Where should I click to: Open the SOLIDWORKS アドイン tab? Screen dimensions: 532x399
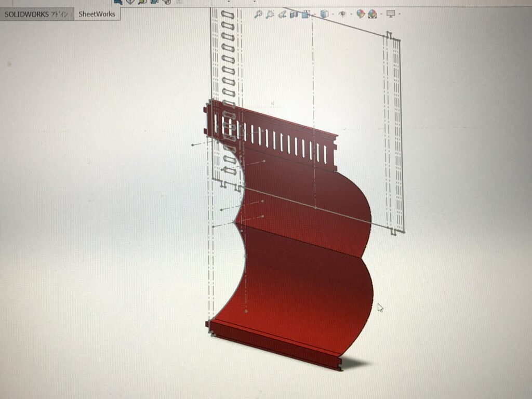click(37, 14)
